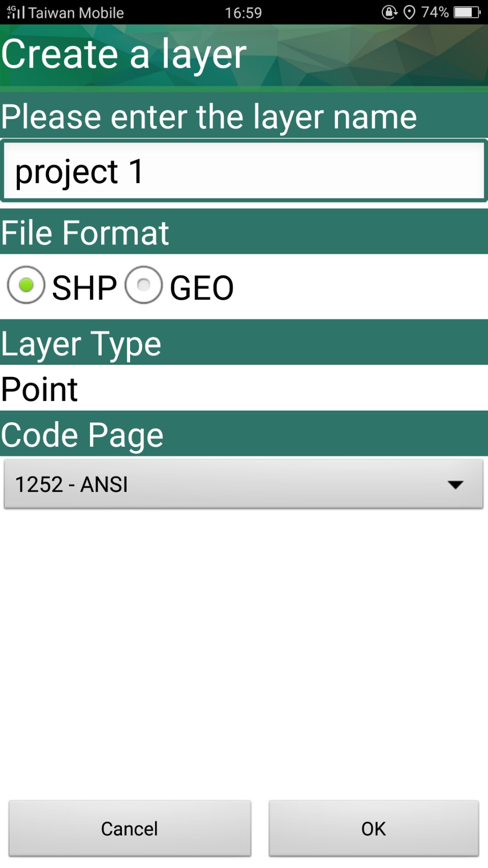488x868 pixels.
Task: Expand the 1252 - ANSI combo box
Action: [243, 484]
